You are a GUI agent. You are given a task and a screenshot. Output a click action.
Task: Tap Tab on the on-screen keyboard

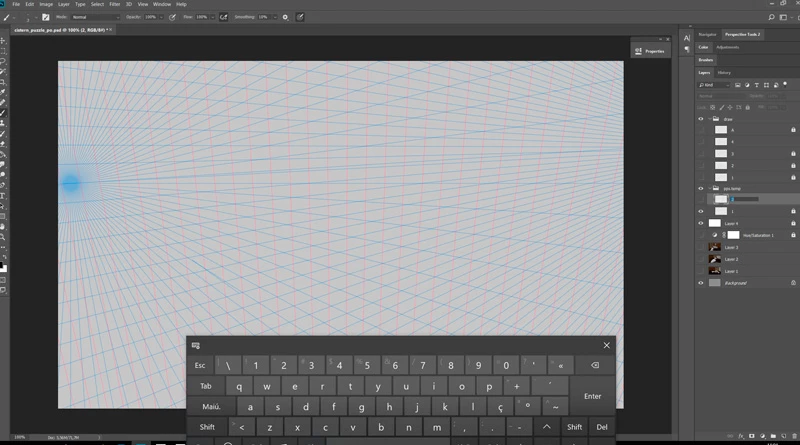[206, 386]
